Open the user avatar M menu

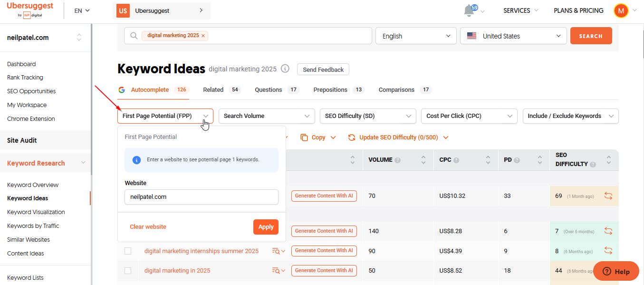click(x=621, y=10)
